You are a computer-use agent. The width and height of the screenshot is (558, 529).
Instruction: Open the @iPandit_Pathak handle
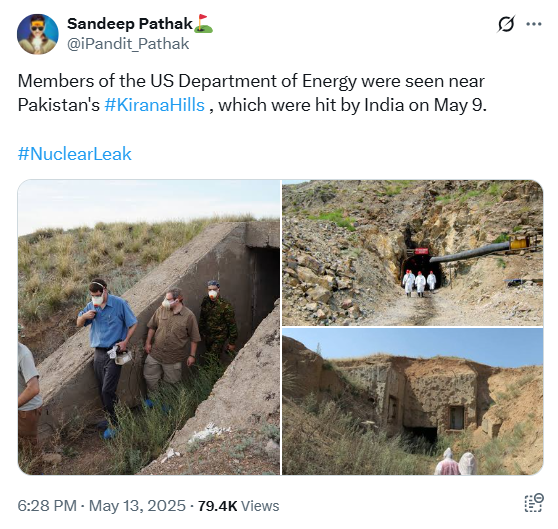coord(128,44)
